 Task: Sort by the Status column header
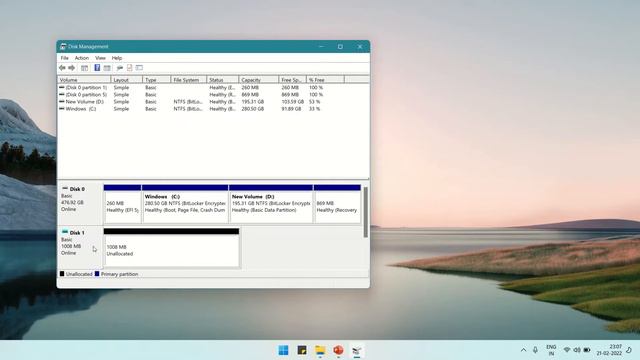tap(222, 80)
